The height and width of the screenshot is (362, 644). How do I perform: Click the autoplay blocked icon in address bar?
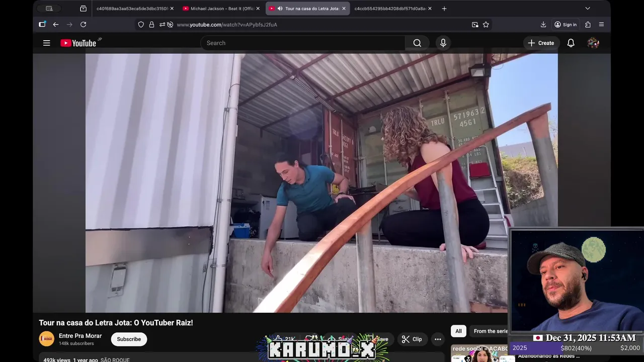click(x=170, y=24)
